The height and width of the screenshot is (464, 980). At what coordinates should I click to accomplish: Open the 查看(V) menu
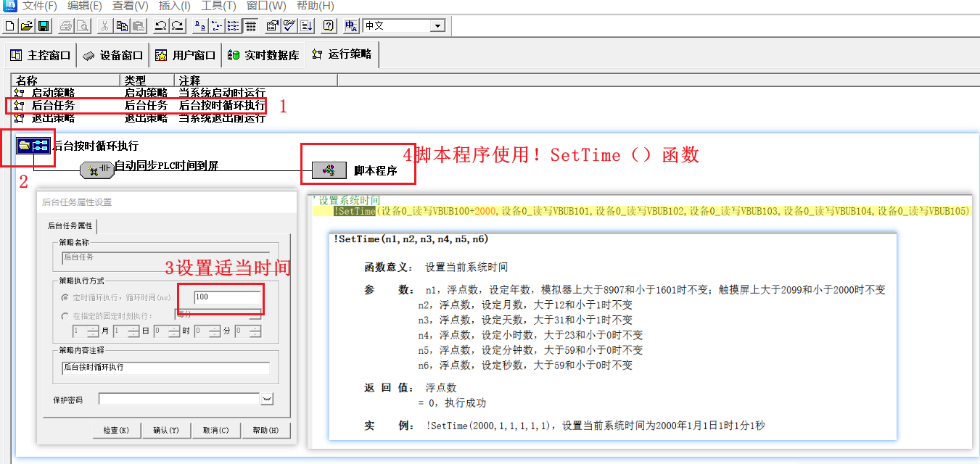131,6
